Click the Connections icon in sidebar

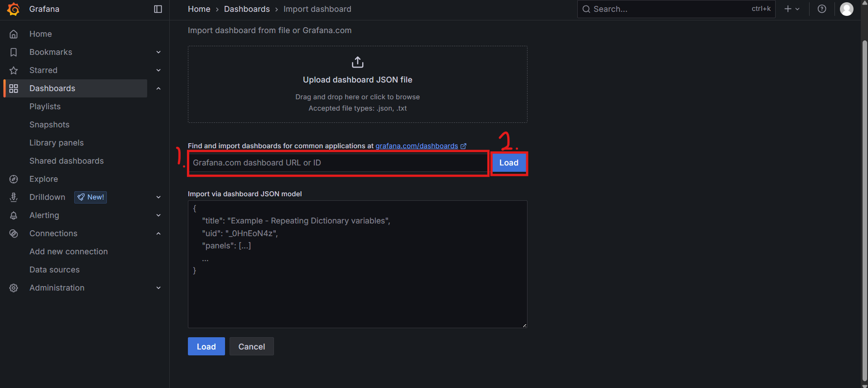(14, 233)
